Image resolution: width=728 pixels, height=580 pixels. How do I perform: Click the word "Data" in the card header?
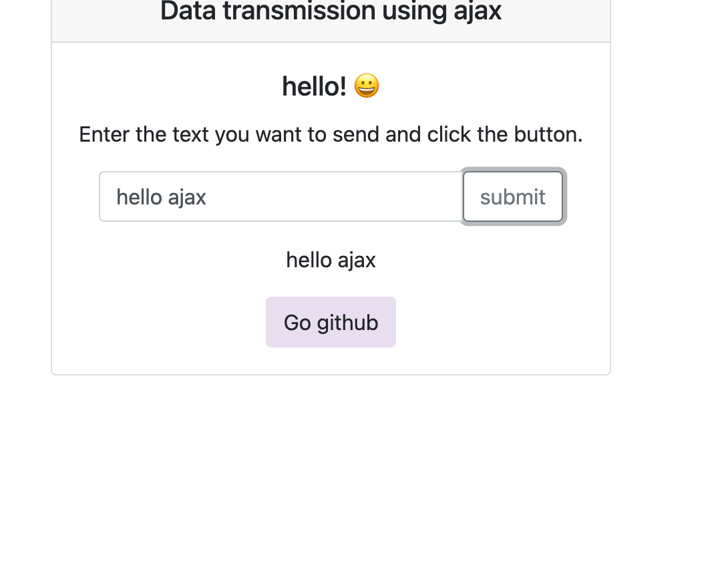pos(188,10)
